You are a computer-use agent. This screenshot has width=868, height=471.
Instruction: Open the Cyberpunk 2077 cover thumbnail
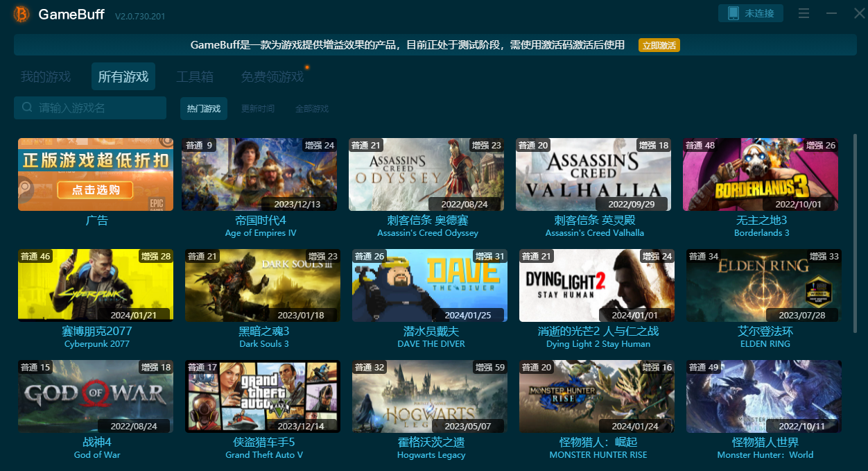click(x=96, y=285)
